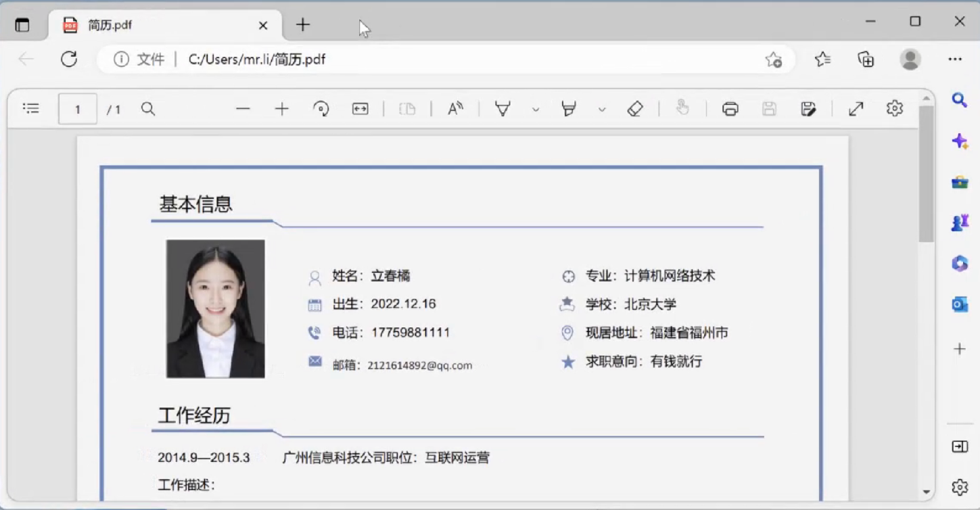Screen dimensions: 980x510
Task: Expand the Highlight color options dropdown
Action: point(602,110)
